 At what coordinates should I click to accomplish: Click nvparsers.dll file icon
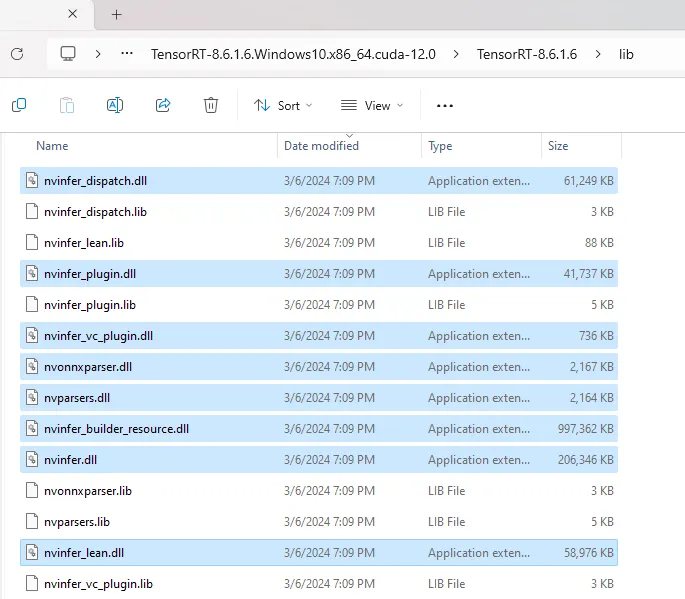click(x=32, y=398)
